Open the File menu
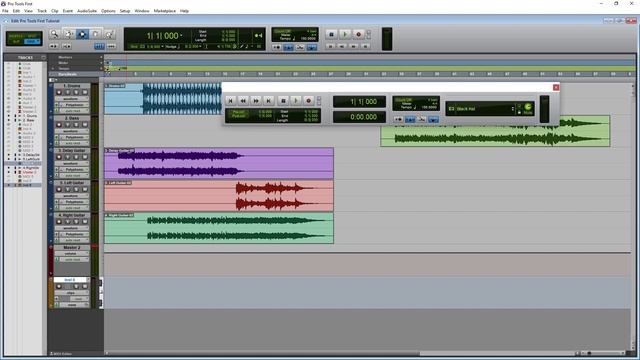This screenshot has width=640, height=360. (5, 11)
